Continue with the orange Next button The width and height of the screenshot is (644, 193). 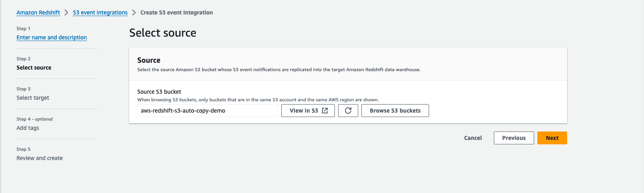pos(552,138)
